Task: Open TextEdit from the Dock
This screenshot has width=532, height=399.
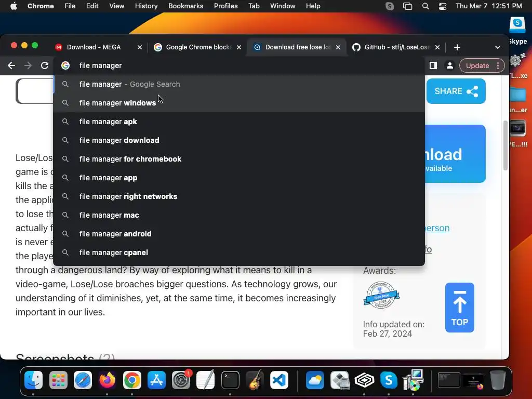Action: pyautogui.click(x=206, y=380)
